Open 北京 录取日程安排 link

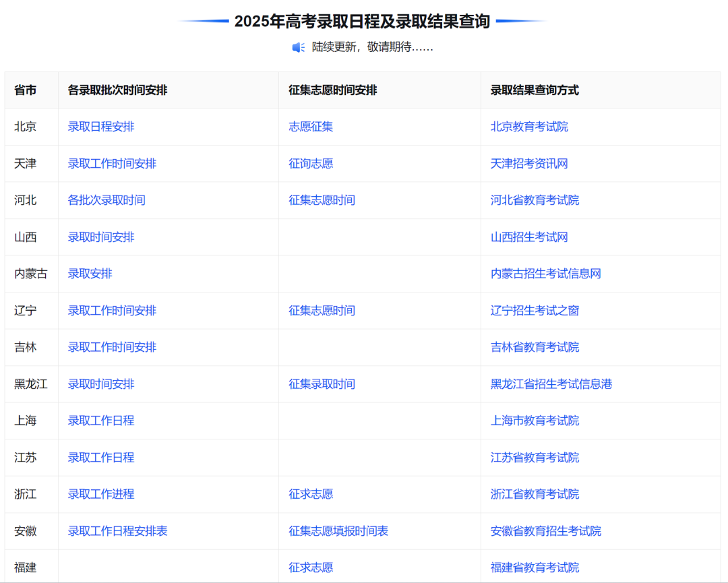[100, 127]
